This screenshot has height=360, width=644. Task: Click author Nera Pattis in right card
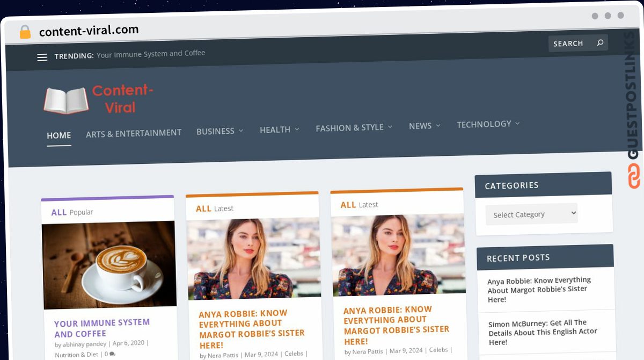click(x=368, y=351)
